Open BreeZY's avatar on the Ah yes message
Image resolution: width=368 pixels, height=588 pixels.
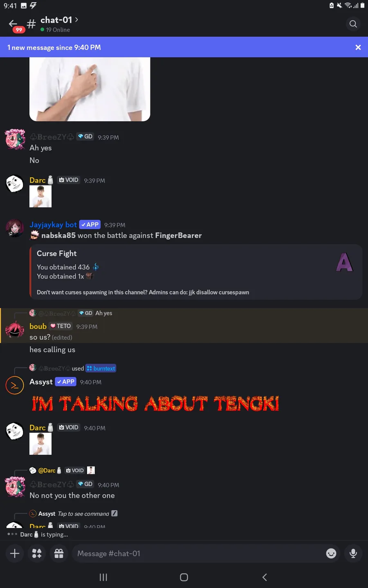(x=15, y=139)
